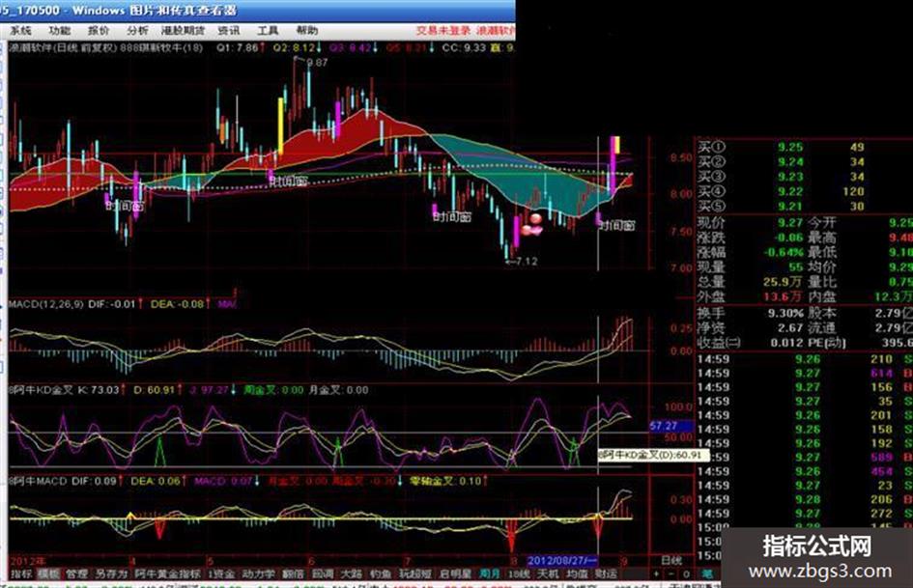The height and width of the screenshot is (588, 913).
Task: Open the 资讯 menu
Action: point(228,30)
